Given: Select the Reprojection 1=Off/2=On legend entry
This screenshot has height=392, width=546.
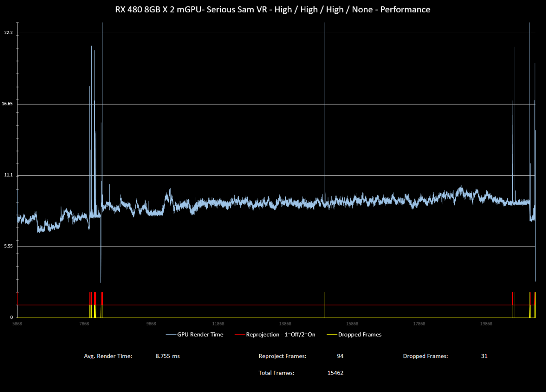Looking at the screenshot, I should tap(280, 334).
